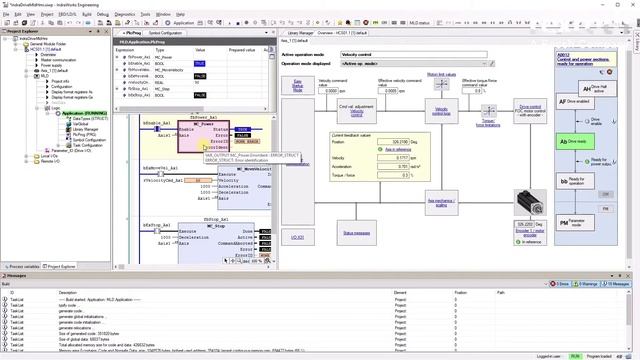Select the bb Ready for operation block
The image size is (640, 360).
(x=575, y=181)
